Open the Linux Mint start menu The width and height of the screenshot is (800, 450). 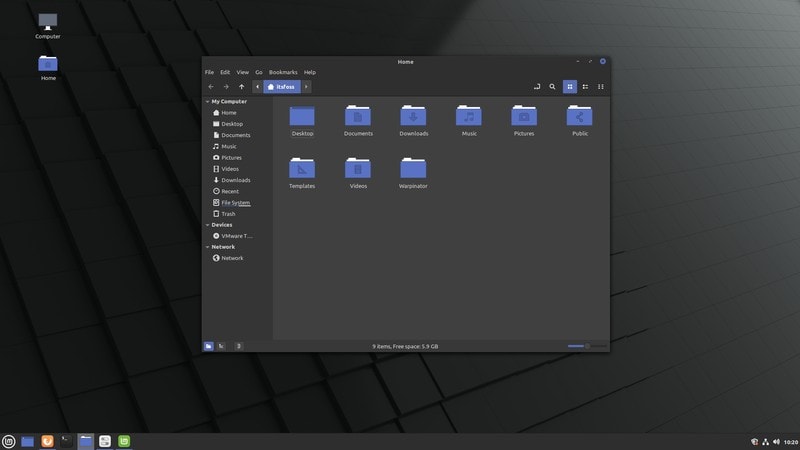pyautogui.click(x=9, y=441)
